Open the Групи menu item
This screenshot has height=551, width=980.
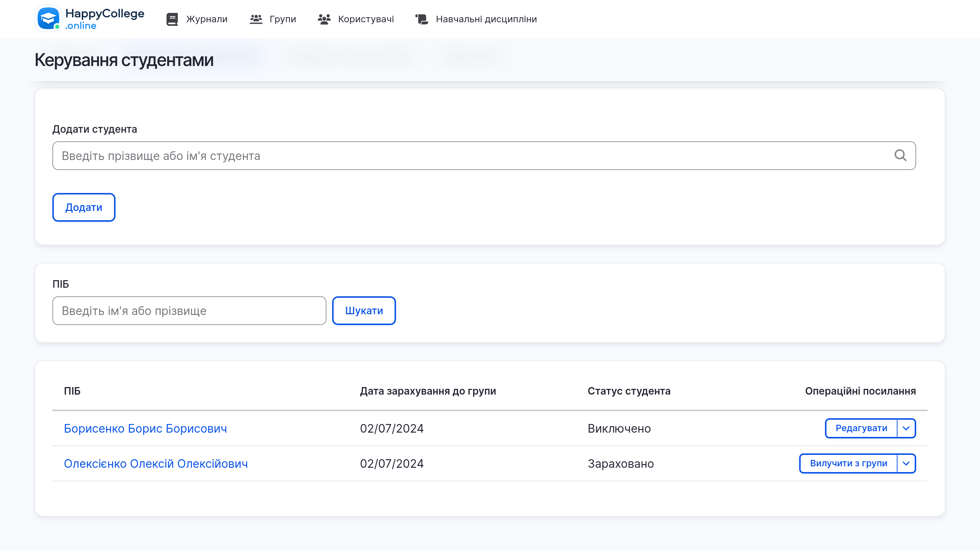[283, 19]
